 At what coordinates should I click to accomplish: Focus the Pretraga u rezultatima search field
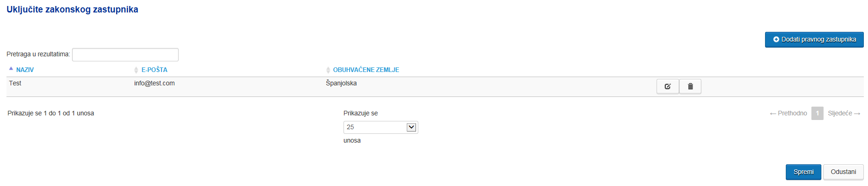(125, 54)
